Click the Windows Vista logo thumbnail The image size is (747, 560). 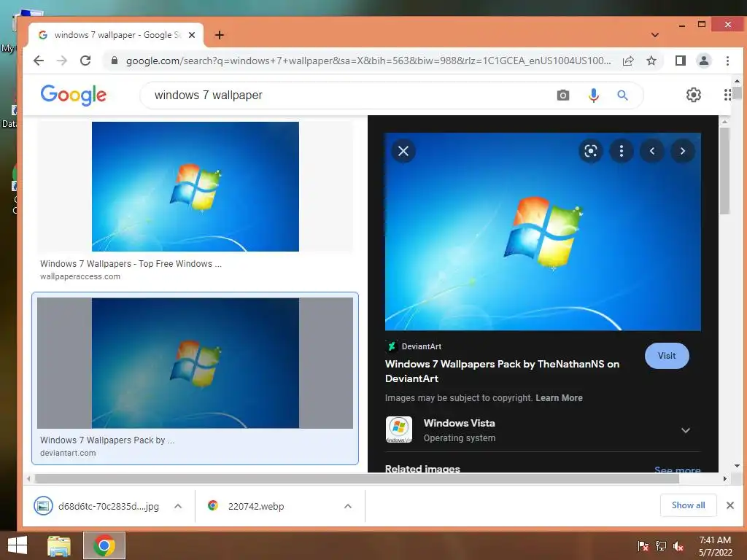click(x=399, y=430)
